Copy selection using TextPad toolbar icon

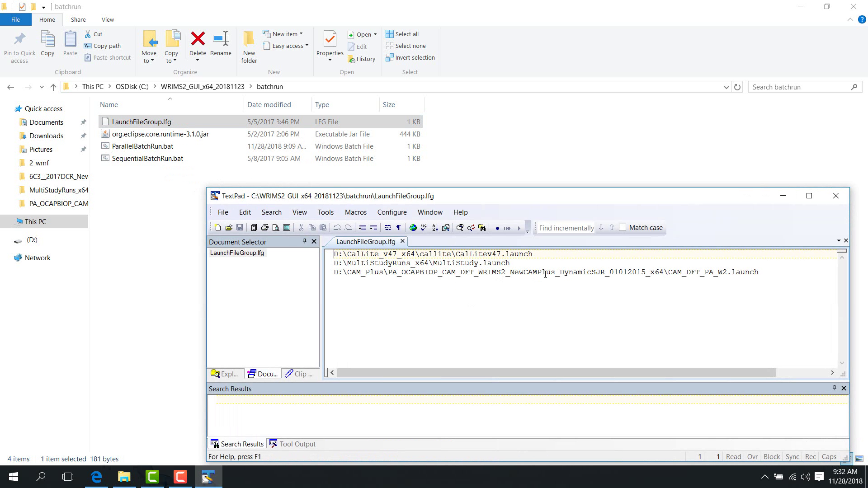click(312, 228)
